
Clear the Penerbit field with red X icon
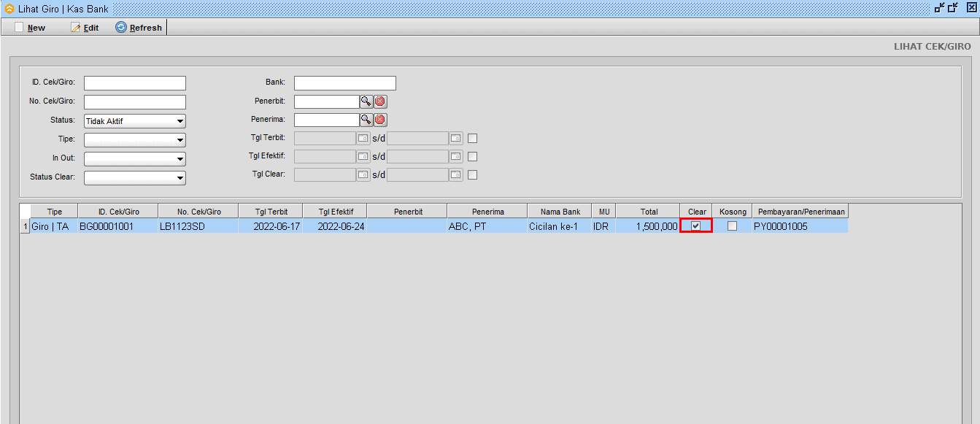tap(380, 102)
